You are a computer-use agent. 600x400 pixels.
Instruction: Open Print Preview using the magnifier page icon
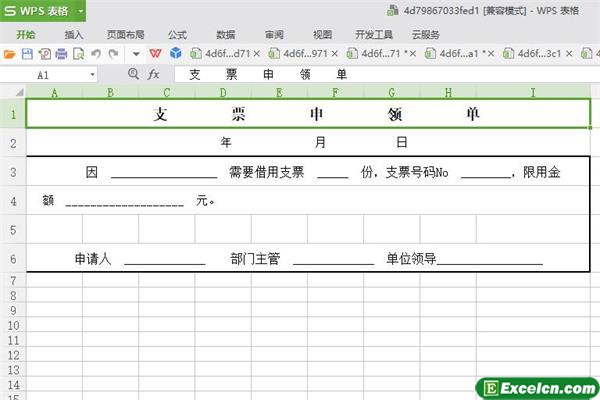point(78,54)
